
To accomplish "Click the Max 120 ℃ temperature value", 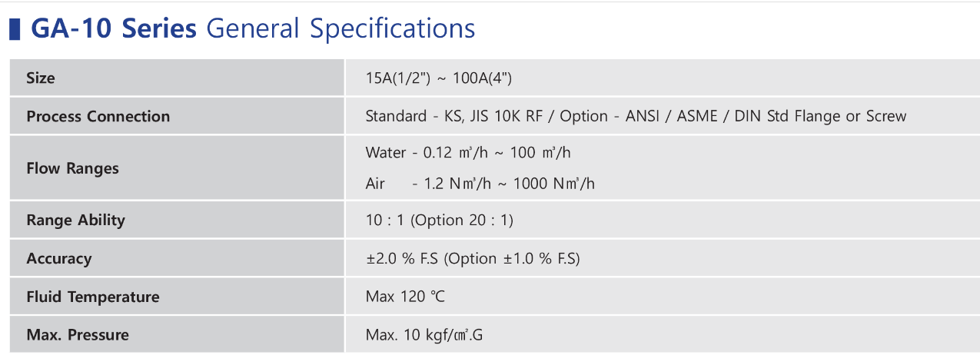I will (406, 297).
